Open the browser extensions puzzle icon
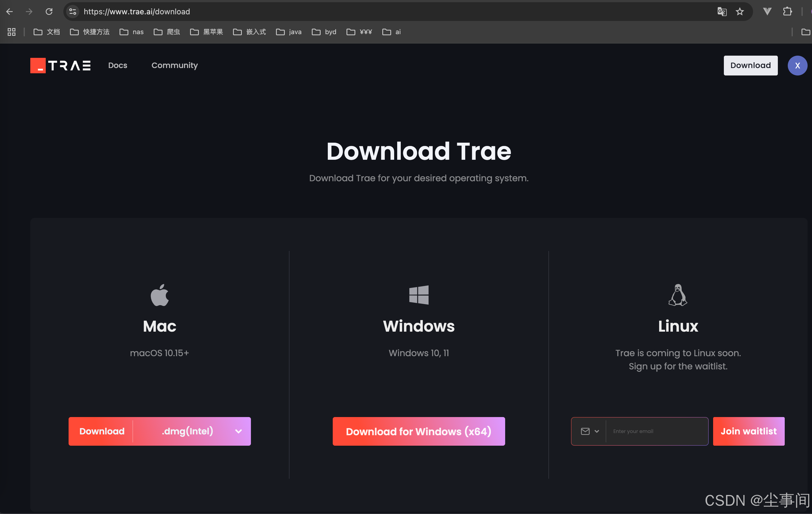The height and width of the screenshot is (514, 812). [x=787, y=12]
